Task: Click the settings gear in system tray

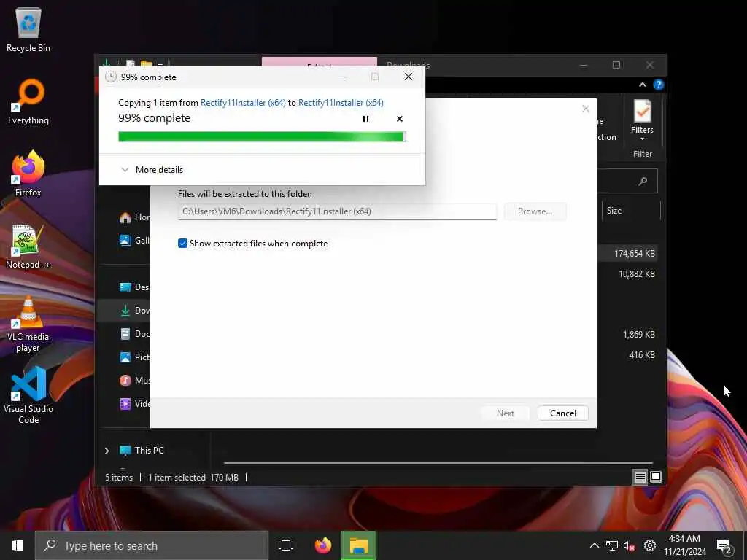Action: [x=650, y=545]
